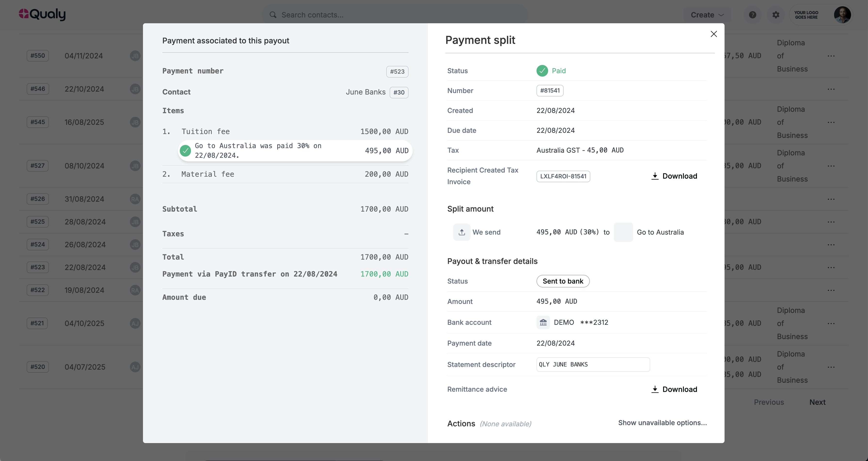
Task: Click payment badge #525 in list
Action: (x=38, y=222)
